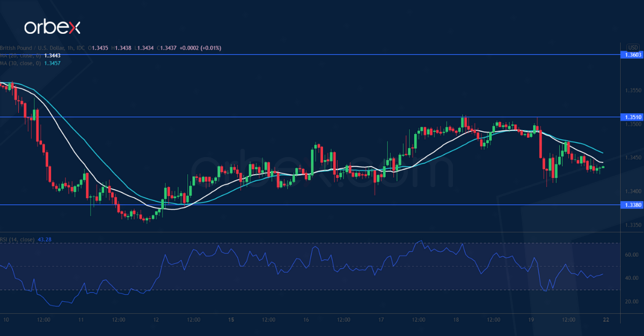The height and width of the screenshot is (336, 644).
Task: Select date 22 on the time axis
Action: [605, 320]
